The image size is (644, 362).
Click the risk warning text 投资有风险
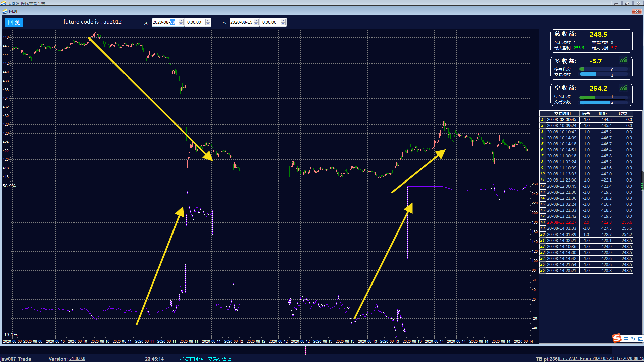click(192, 359)
